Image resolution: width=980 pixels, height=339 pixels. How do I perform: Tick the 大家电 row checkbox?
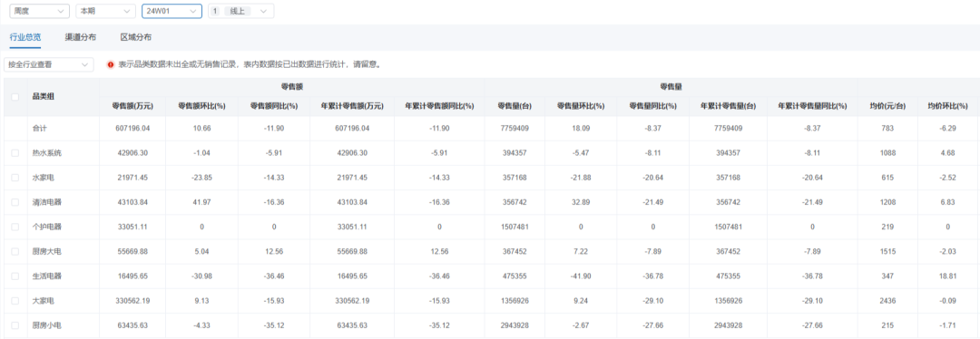[x=15, y=301]
